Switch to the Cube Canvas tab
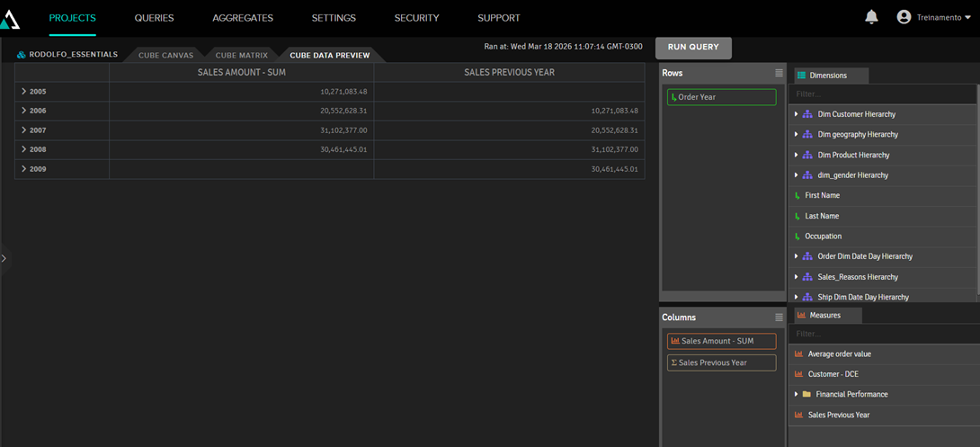 165,55
